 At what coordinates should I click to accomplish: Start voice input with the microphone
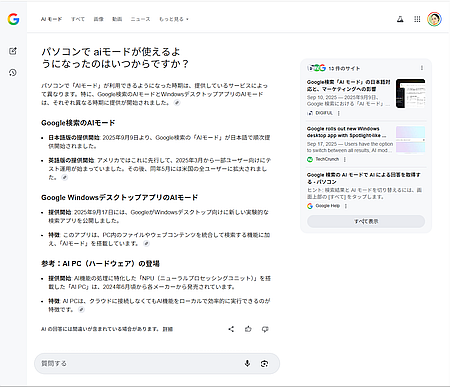[x=247, y=363]
